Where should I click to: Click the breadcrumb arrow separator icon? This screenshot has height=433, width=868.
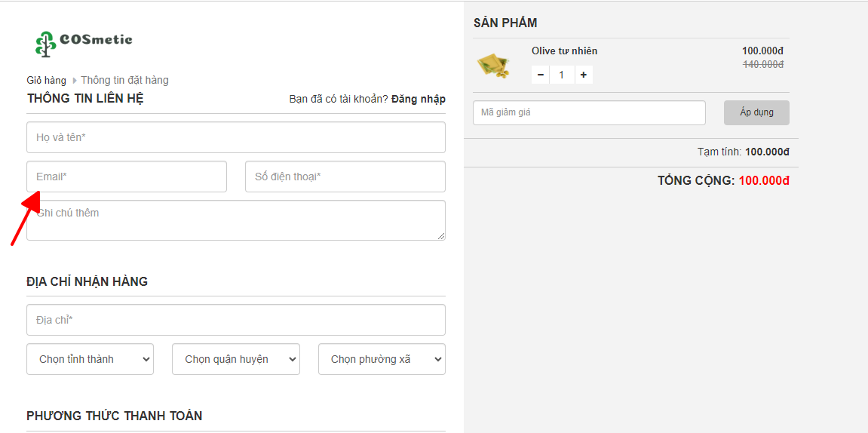coord(74,81)
